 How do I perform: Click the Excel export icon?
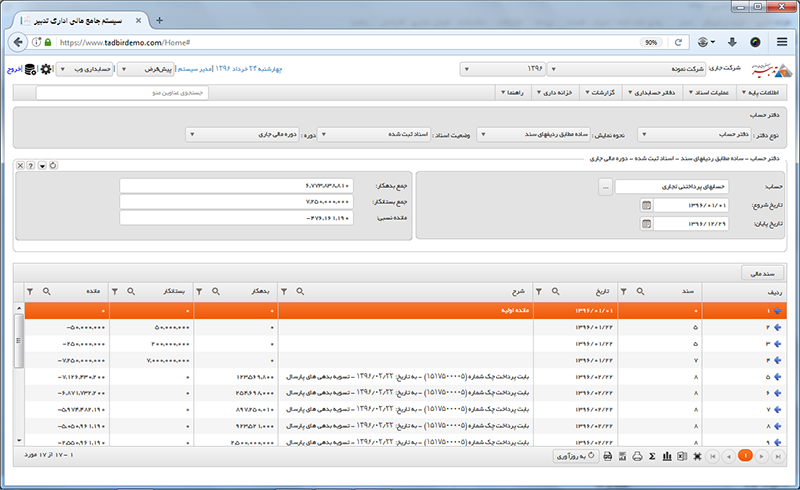click(681, 456)
